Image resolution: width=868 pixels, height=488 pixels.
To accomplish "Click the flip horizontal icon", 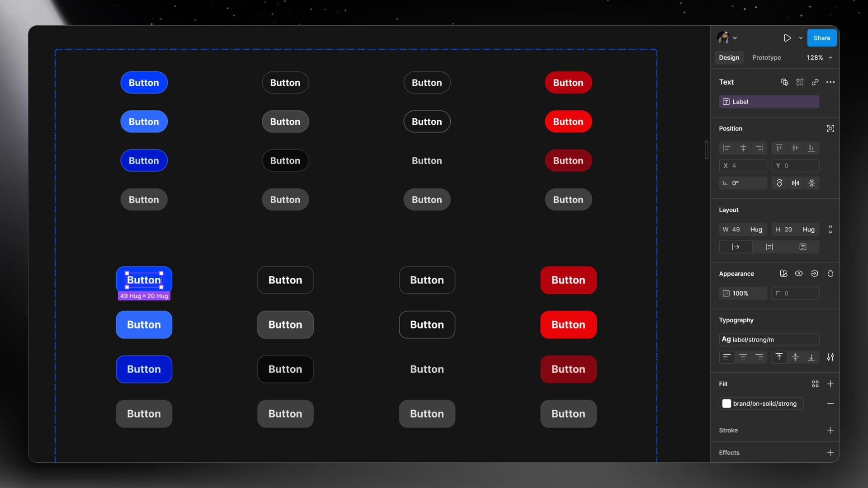I will pos(796,183).
